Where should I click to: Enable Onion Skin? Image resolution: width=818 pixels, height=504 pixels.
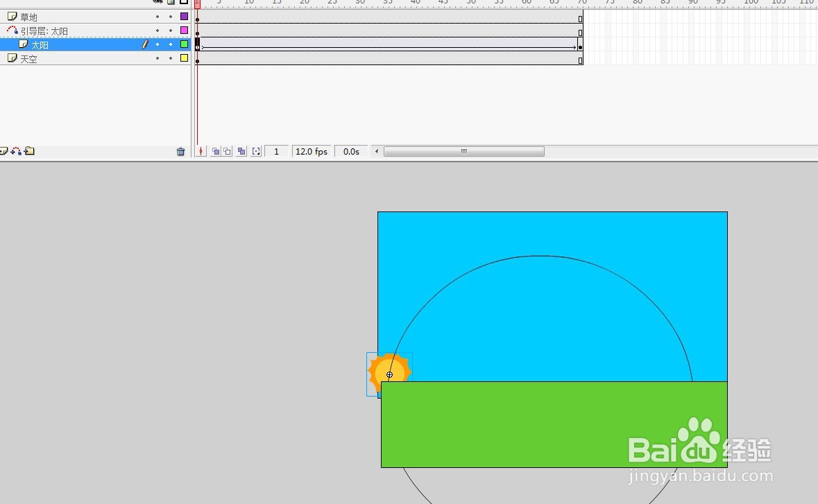point(216,151)
